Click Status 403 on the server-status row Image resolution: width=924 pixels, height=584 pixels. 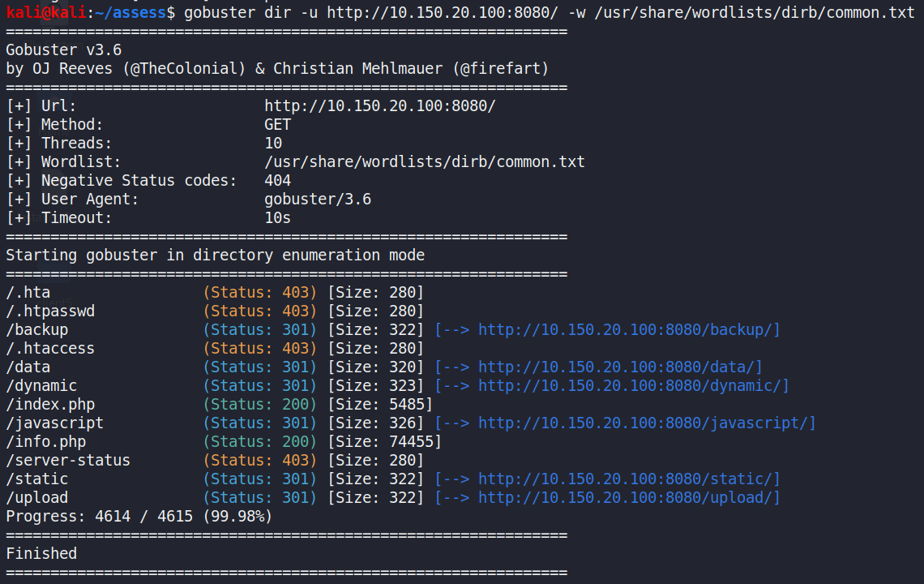pos(260,461)
